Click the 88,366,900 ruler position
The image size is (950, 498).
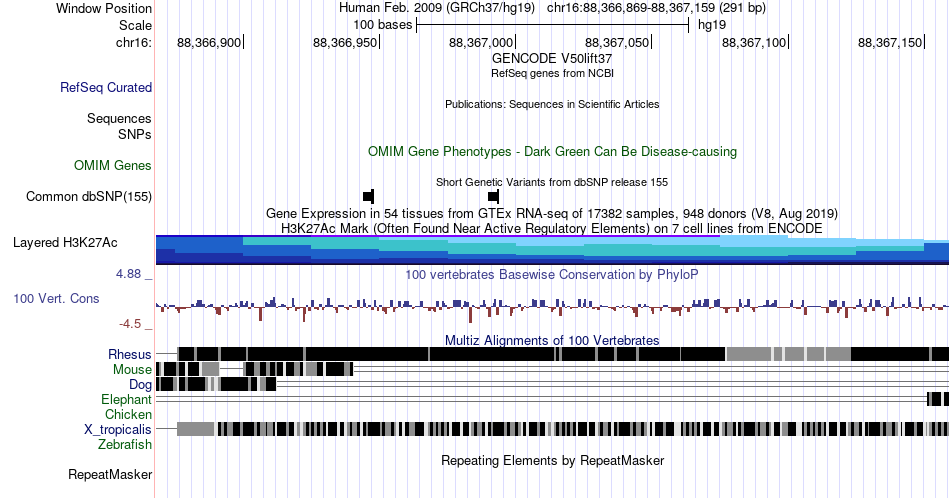[x=209, y=42]
